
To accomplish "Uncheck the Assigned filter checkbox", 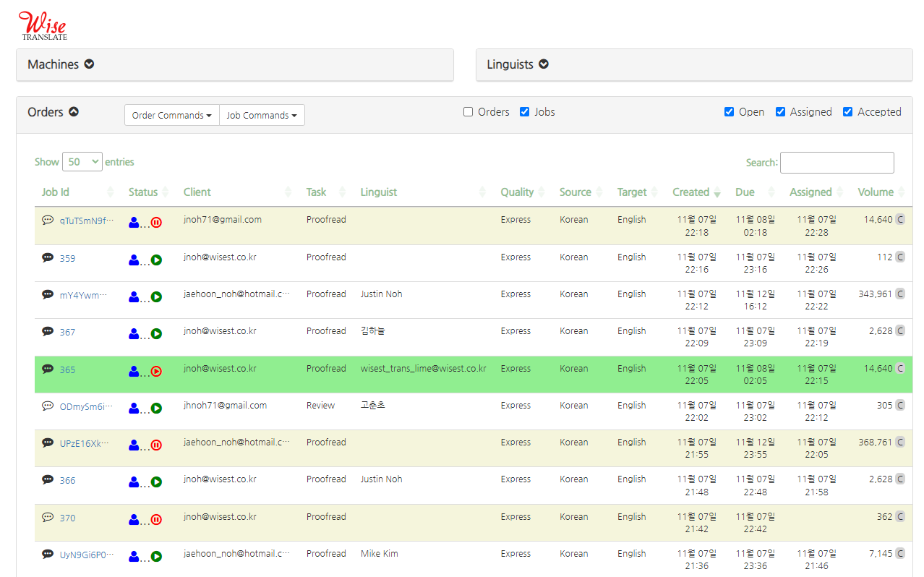I will (781, 112).
